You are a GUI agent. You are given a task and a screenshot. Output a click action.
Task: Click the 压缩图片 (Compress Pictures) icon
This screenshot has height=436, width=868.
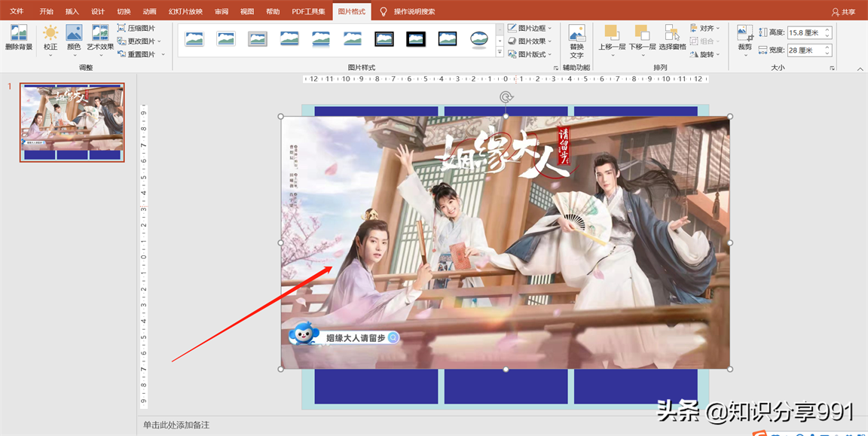[x=122, y=28]
